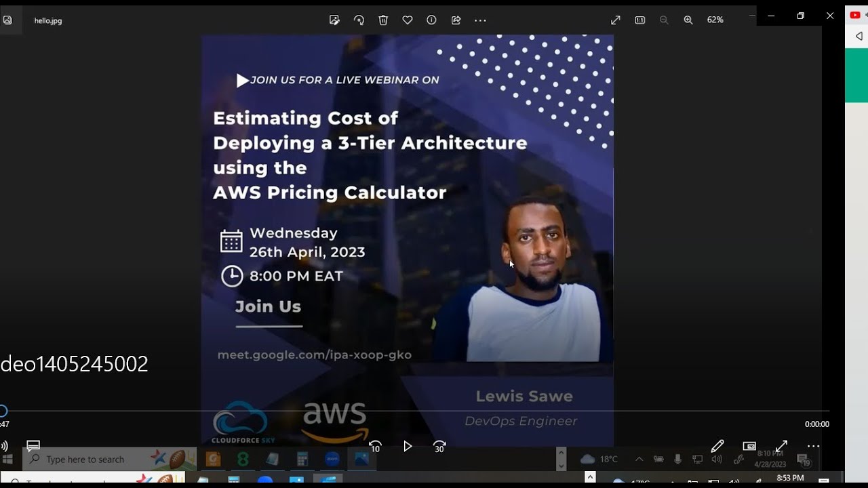Enter full screen with diagonal arrows icon
This screenshot has height=488, width=868.
tap(616, 20)
